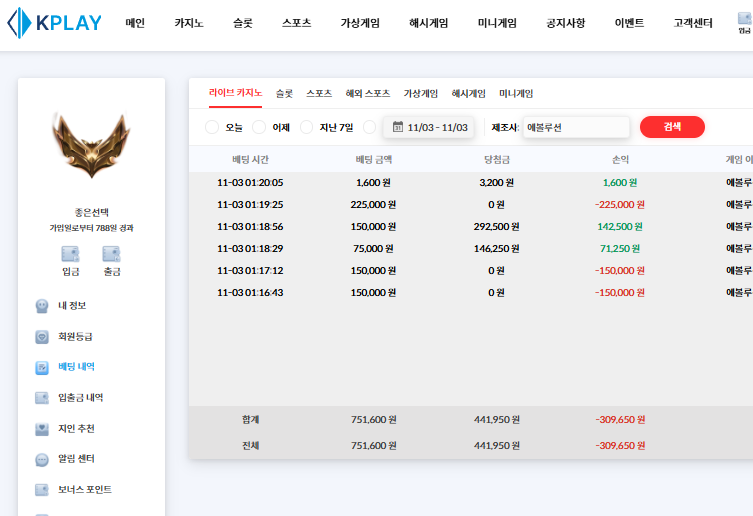
Task: Switch to the 해시게임 history tab
Action: pyautogui.click(x=469, y=94)
